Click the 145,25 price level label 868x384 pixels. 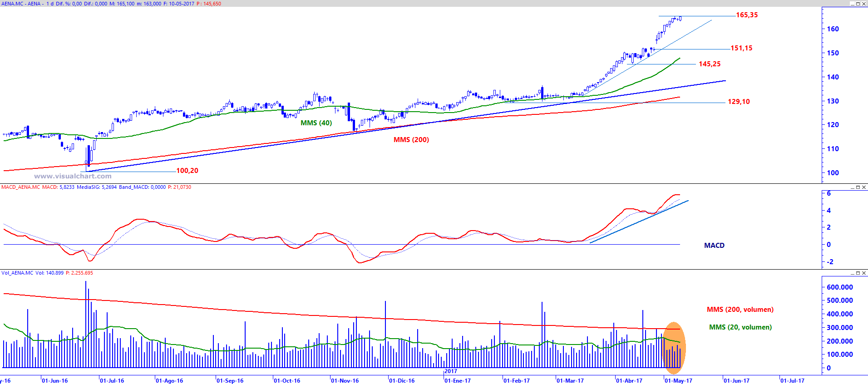click(710, 64)
